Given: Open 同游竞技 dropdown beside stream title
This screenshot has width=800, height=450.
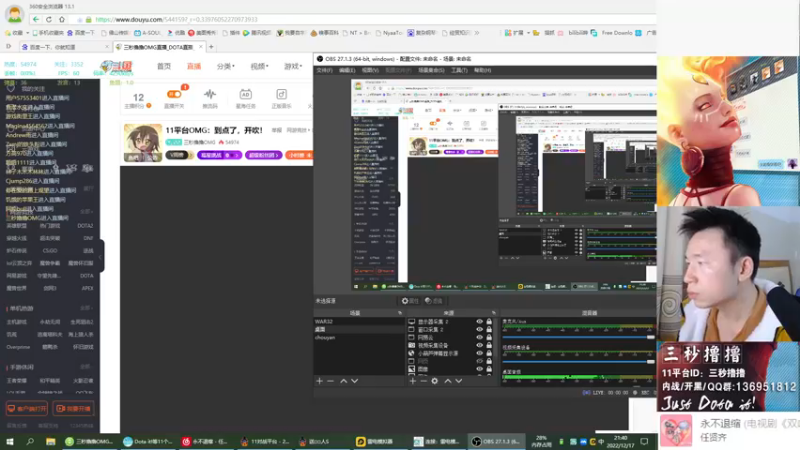Looking at the screenshot, I should tap(298, 130).
